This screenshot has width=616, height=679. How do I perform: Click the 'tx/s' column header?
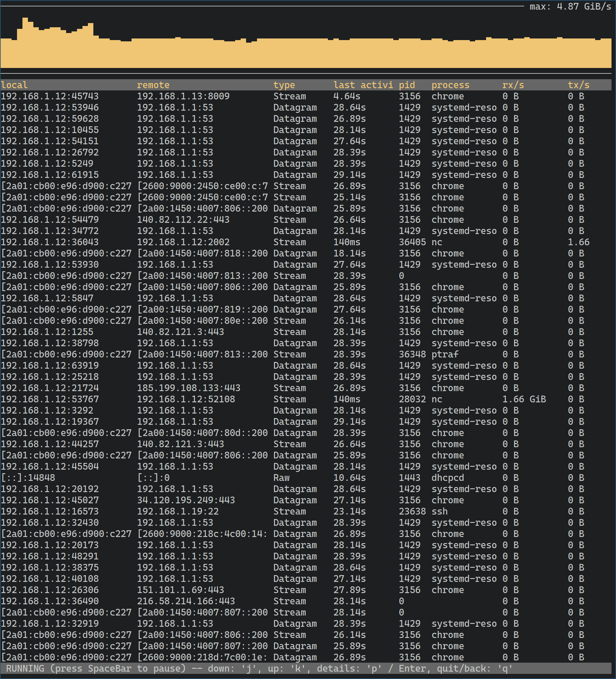[578, 85]
